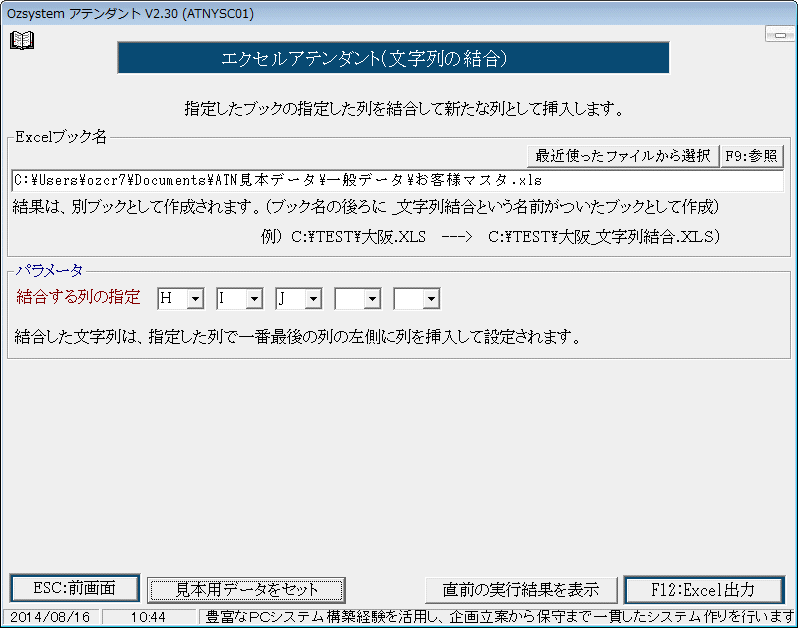Click the 結合する列の指定 label
This screenshot has width=798, height=628.
78,297
